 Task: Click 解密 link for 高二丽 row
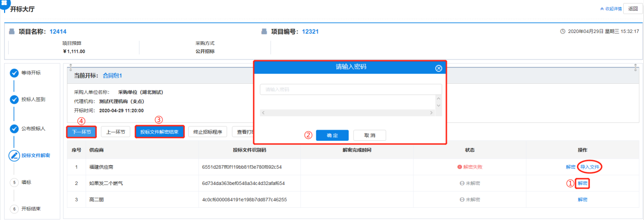coord(583,200)
